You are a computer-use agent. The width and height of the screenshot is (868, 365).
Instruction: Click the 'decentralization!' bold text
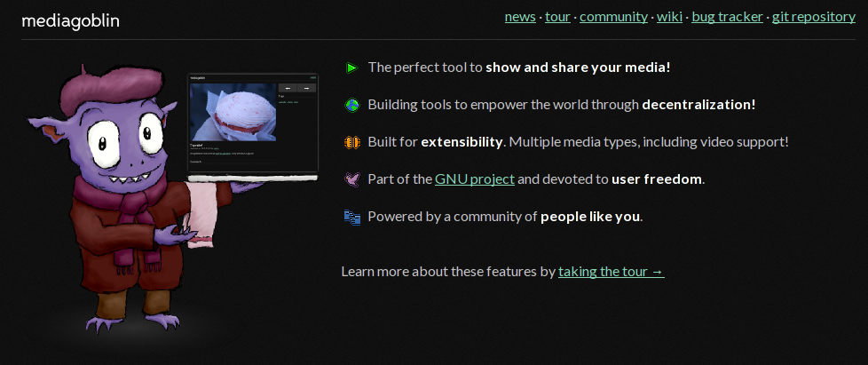(x=698, y=105)
